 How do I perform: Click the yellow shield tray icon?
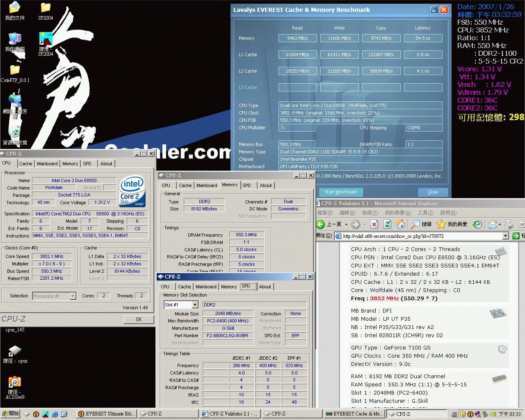pos(463,414)
